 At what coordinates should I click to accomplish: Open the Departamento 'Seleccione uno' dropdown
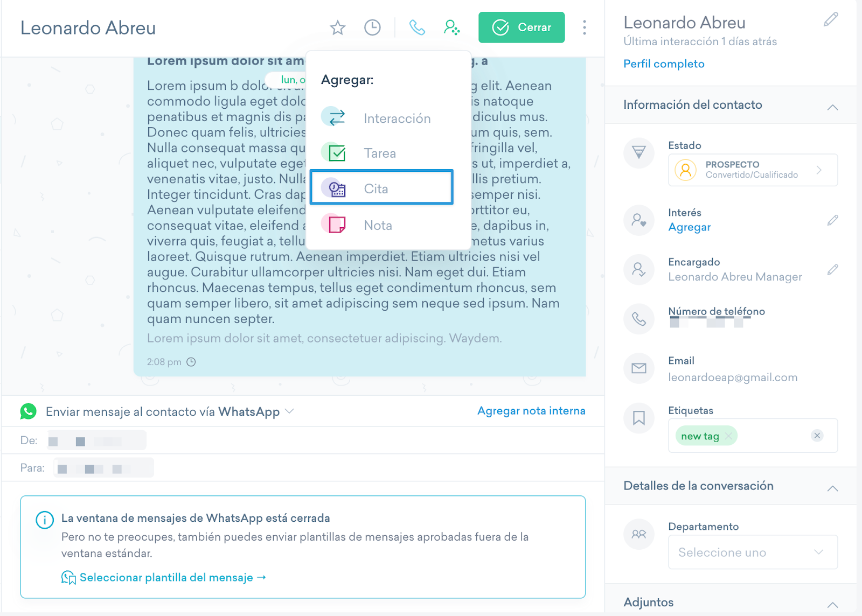[x=753, y=552]
